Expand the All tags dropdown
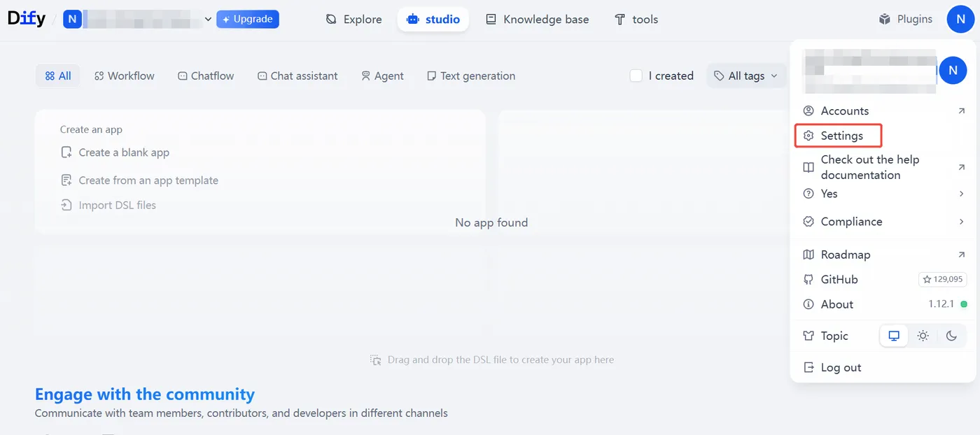Screen dimensions: 980x435 click(x=746, y=76)
